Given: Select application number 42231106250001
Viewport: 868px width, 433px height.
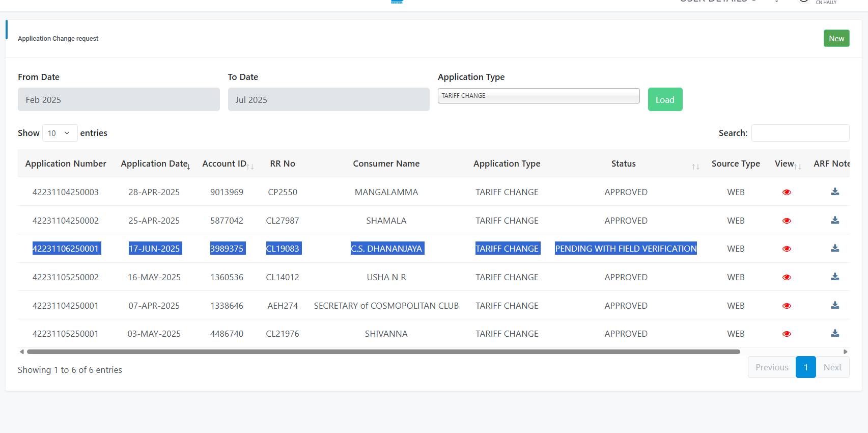Looking at the screenshot, I should (x=66, y=249).
